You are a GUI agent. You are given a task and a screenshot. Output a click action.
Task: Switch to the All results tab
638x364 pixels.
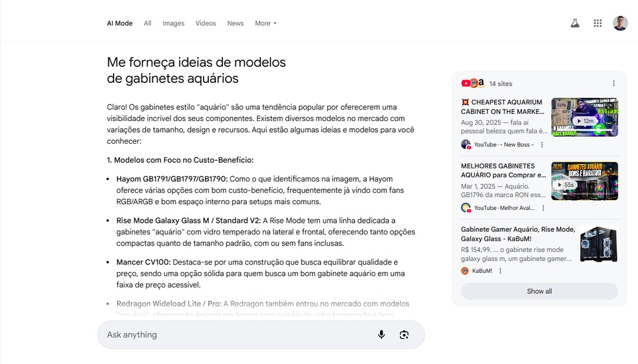147,23
